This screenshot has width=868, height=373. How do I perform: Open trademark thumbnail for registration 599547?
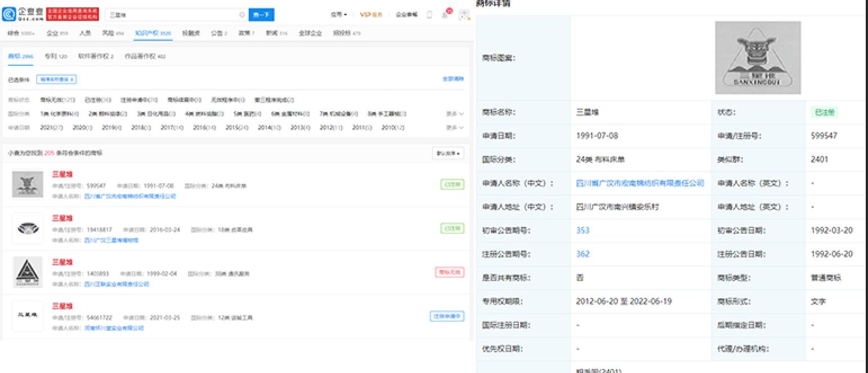(x=28, y=184)
